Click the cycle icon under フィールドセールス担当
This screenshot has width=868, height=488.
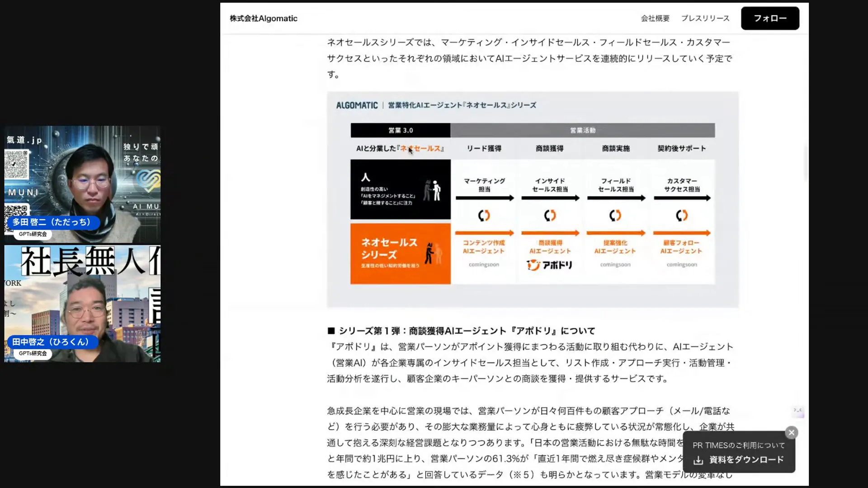coord(615,216)
